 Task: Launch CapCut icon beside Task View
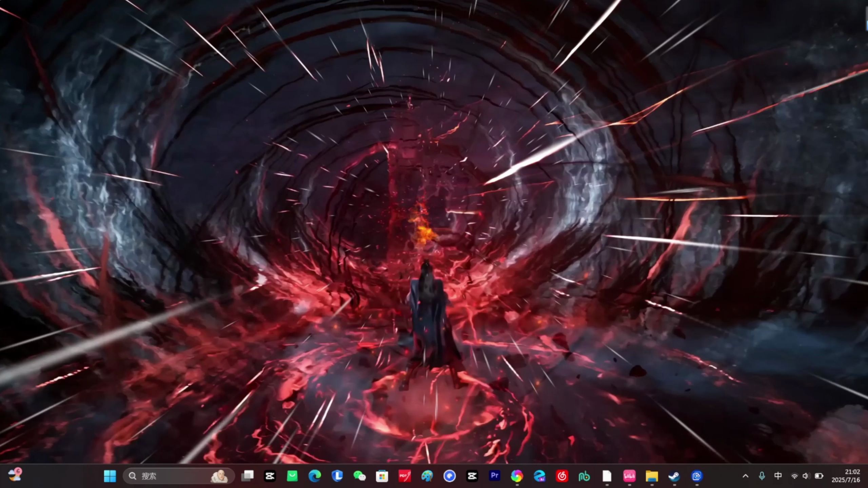(270, 476)
